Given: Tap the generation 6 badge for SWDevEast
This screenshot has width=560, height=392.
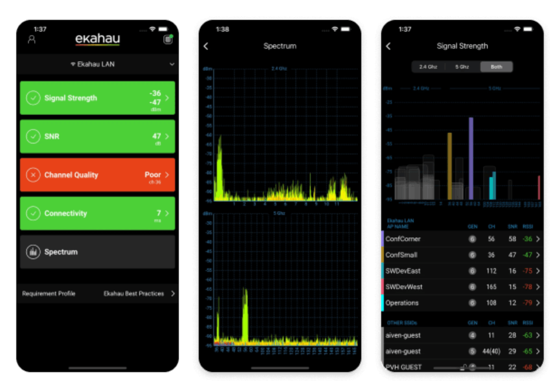Looking at the screenshot, I should coord(472,271).
